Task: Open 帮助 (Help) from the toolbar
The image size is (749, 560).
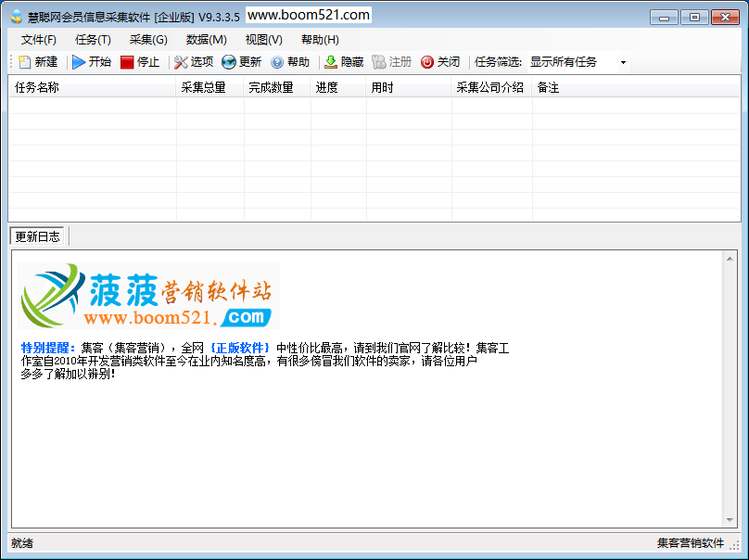Action: click(x=290, y=62)
